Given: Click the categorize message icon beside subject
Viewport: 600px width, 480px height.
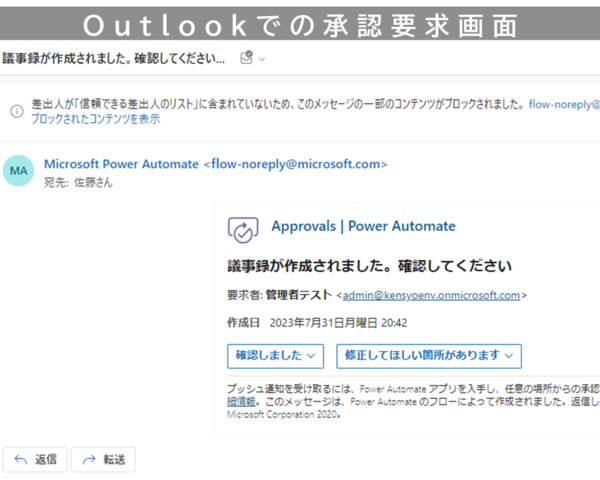Looking at the screenshot, I should click(x=246, y=58).
